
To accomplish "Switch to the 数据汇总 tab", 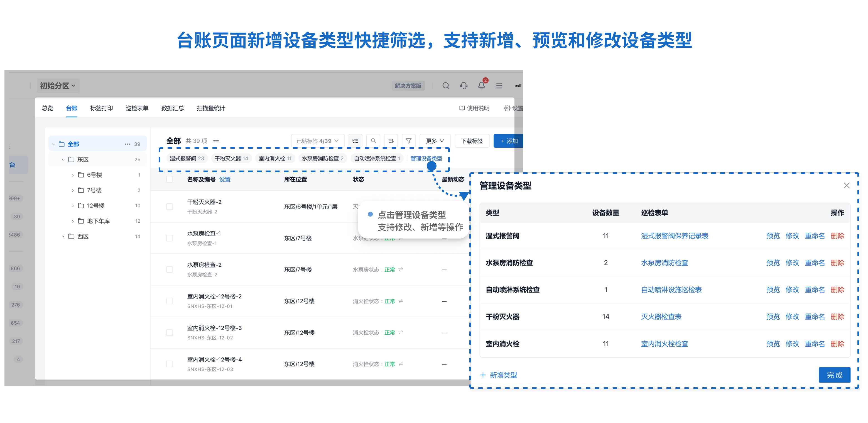I will (x=173, y=108).
